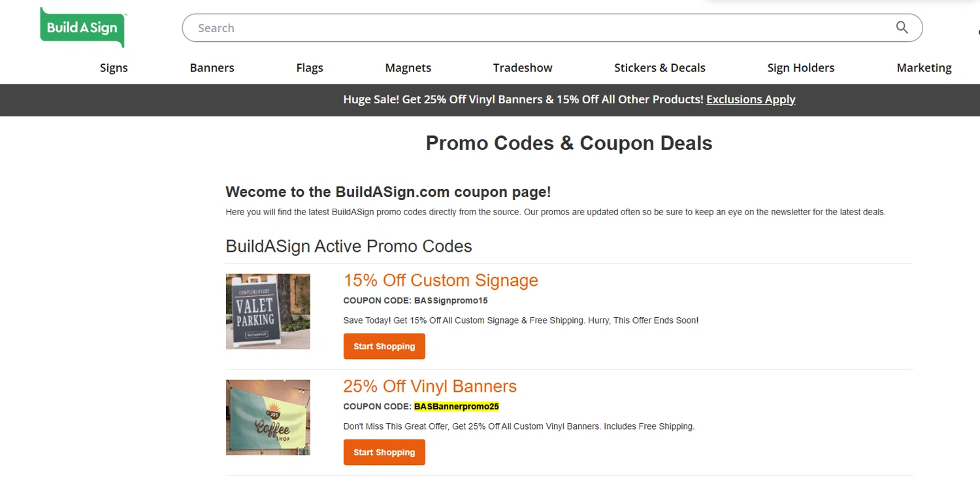Image resolution: width=980 pixels, height=480 pixels.
Task: Go to the Flags category
Action: [310, 67]
